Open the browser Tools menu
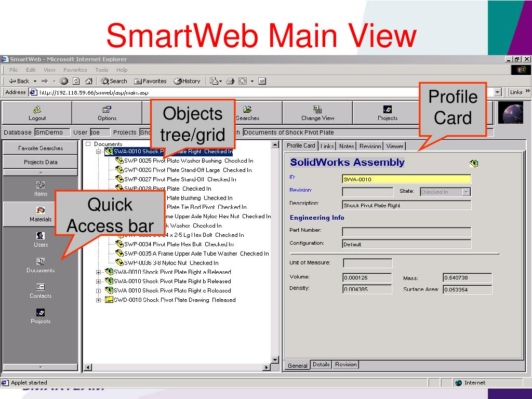This screenshot has height=399, width=532. 102,70
